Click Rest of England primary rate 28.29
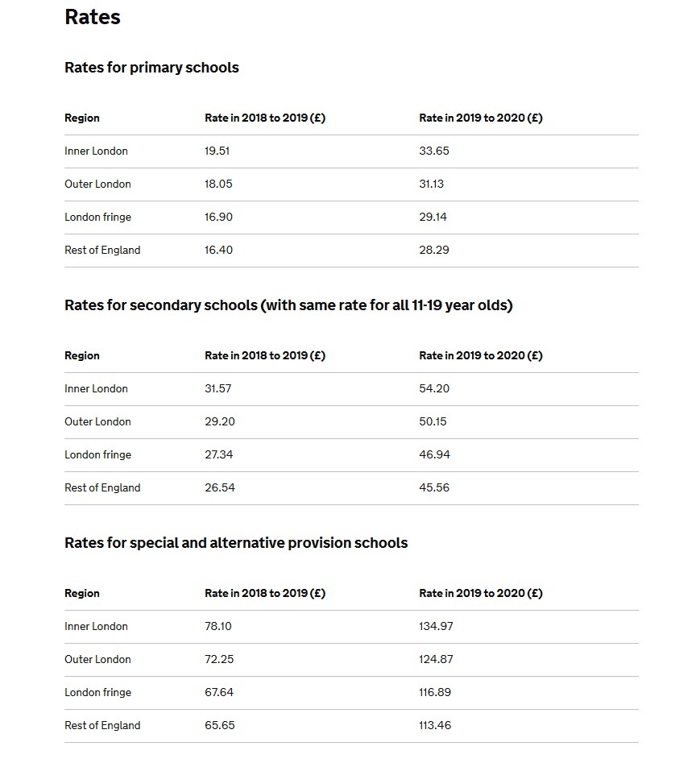Viewport: 700px width, 767px height. 434,250
